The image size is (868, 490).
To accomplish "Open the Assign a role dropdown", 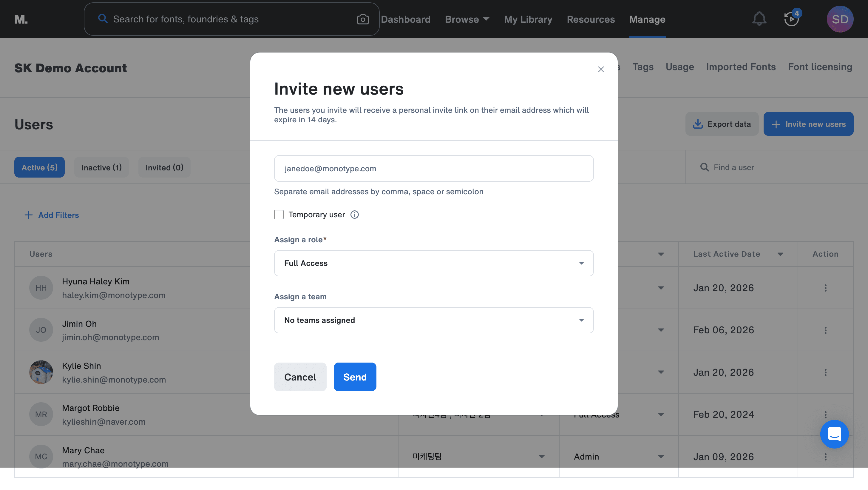I will 434,263.
